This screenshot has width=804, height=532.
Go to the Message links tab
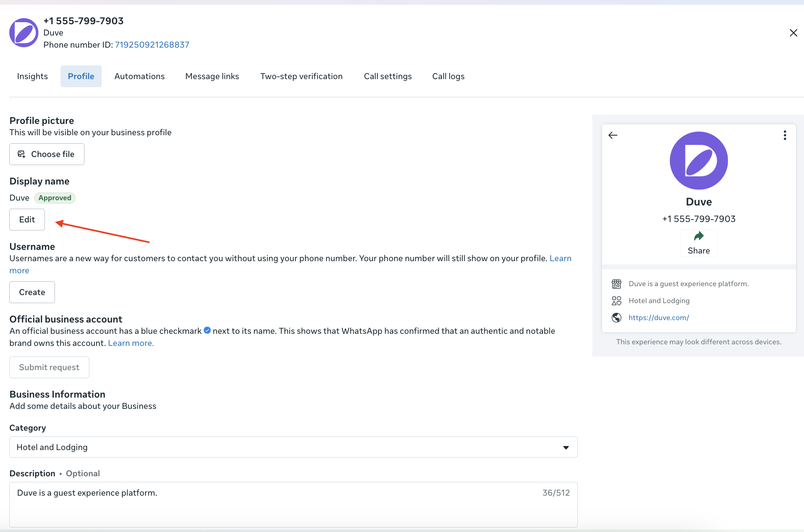(x=212, y=76)
